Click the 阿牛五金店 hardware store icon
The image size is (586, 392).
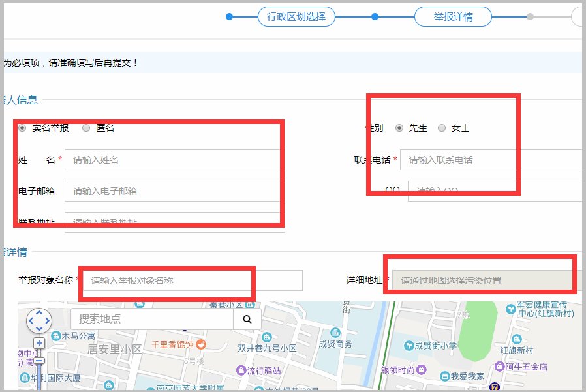pos(501,366)
